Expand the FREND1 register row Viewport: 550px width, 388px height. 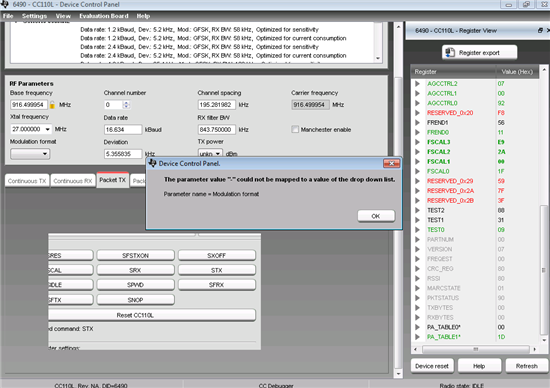coord(417,123)
